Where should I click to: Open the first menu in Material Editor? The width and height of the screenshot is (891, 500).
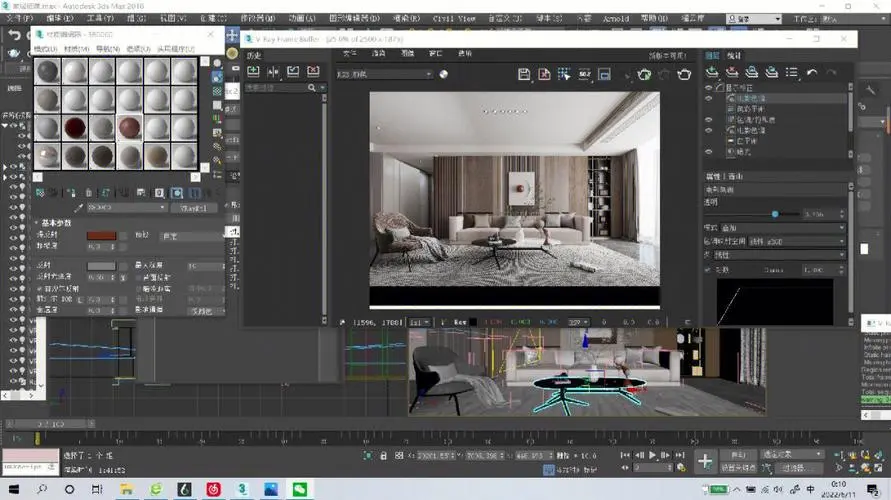pyautogui.click(x=46, y=49)
